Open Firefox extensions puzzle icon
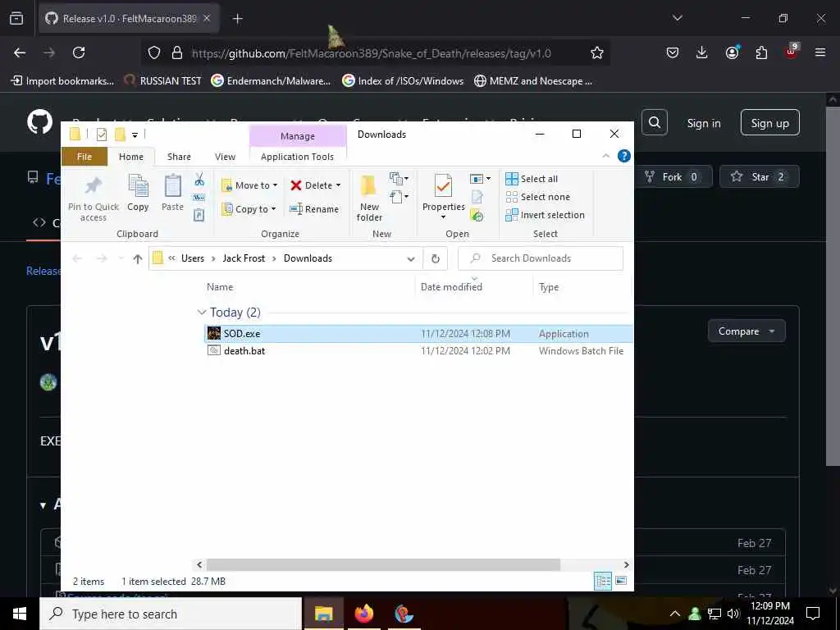This screenshot has width=840, height=630. coord(761,52)
